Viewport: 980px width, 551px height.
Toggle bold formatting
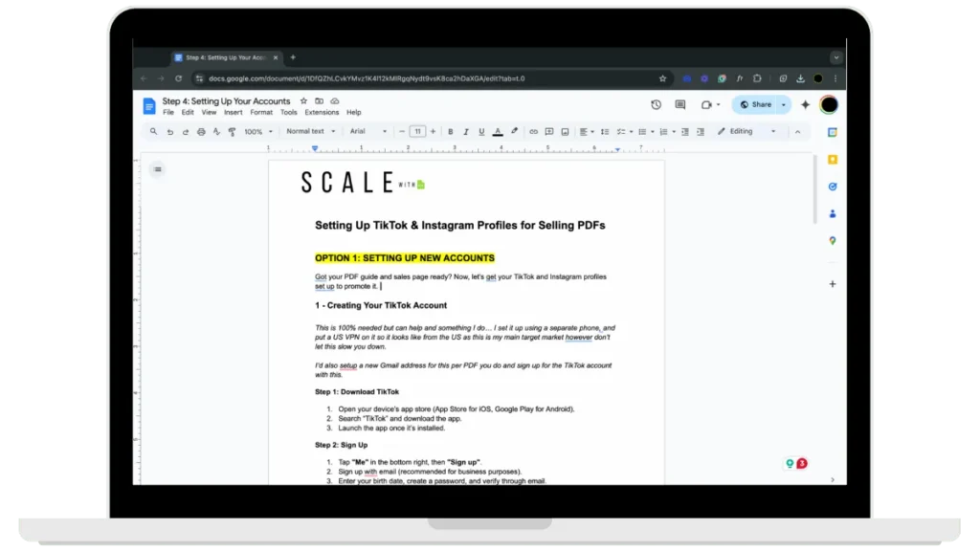(451, 132)
